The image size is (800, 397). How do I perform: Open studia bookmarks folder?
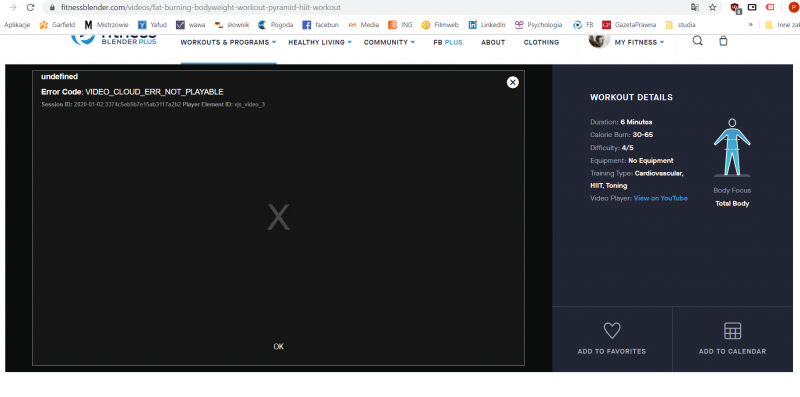click(680, 24)
